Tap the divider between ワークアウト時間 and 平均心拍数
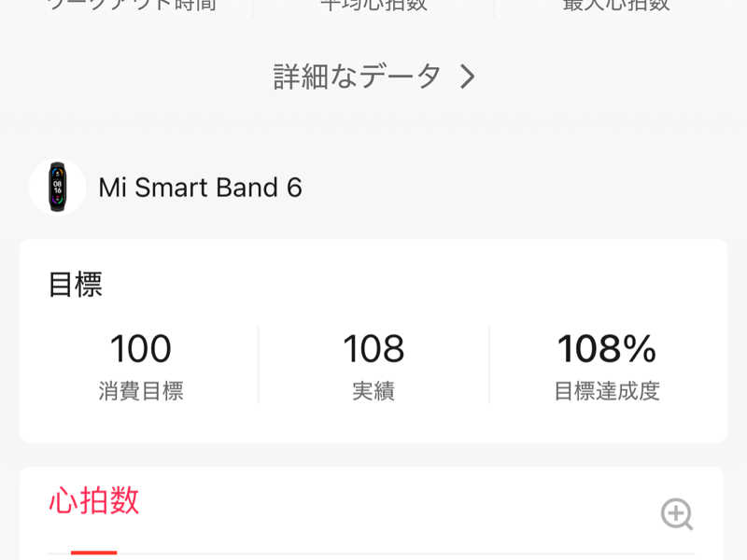 [x=253, y=6]
